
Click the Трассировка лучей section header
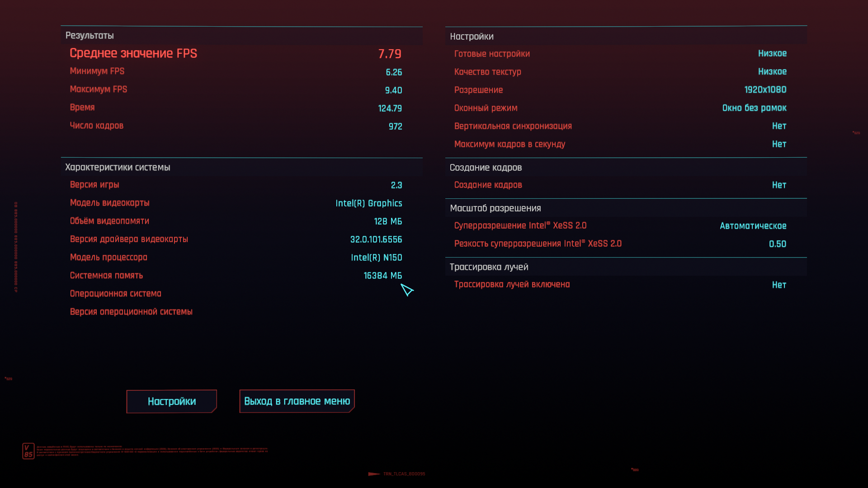click(x=489, y=267)
